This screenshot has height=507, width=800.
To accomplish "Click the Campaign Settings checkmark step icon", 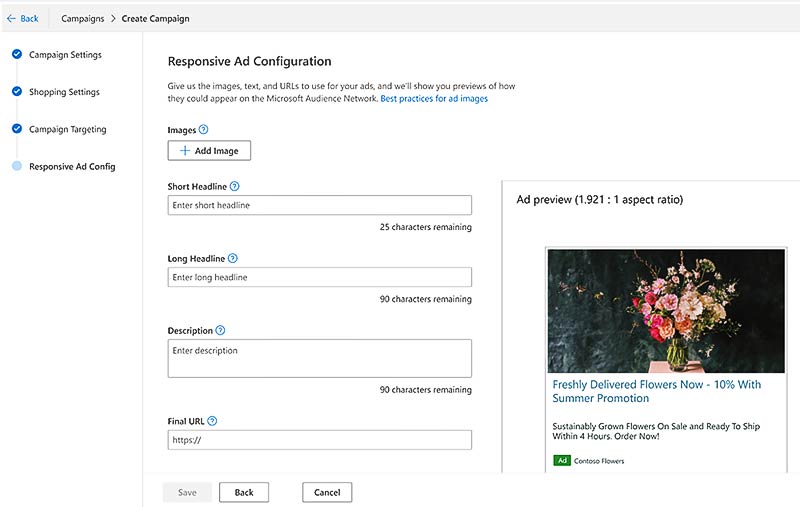I will pos(17,54).
